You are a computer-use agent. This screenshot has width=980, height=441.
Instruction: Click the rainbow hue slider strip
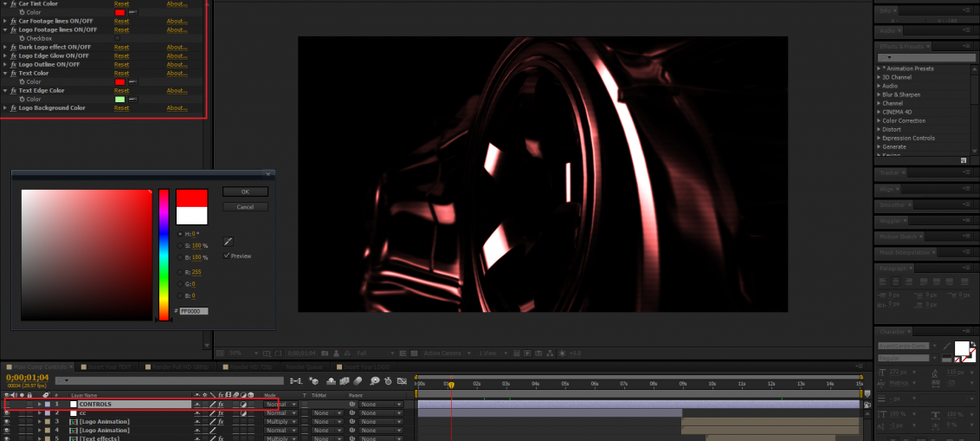click(164, 255)
